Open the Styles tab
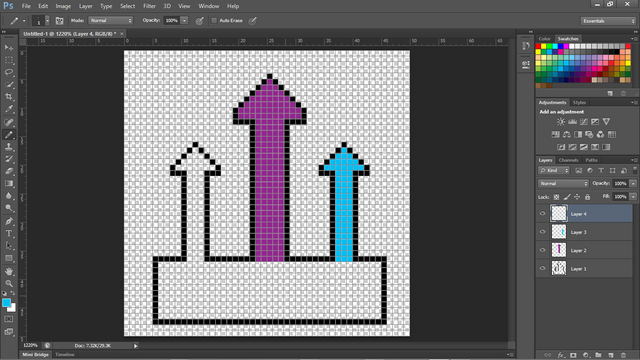640x360 pixels. pos(579,102)
